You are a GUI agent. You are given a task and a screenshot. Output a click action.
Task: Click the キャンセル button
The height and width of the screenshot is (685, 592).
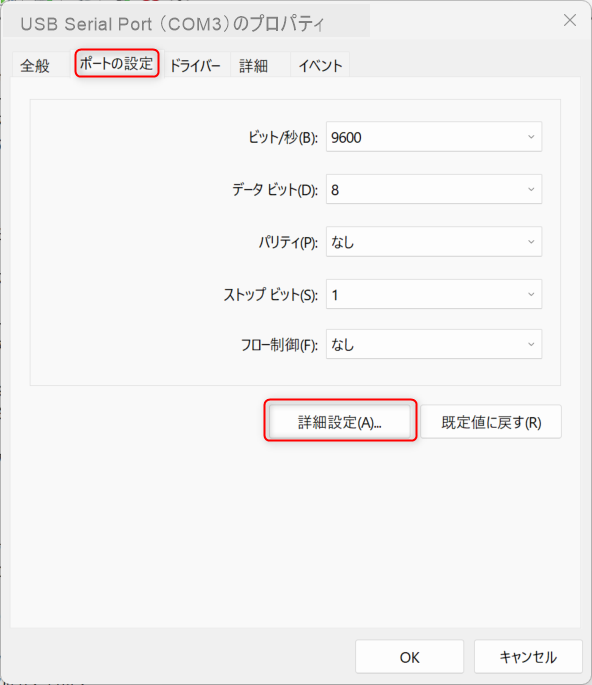(528, 657)
